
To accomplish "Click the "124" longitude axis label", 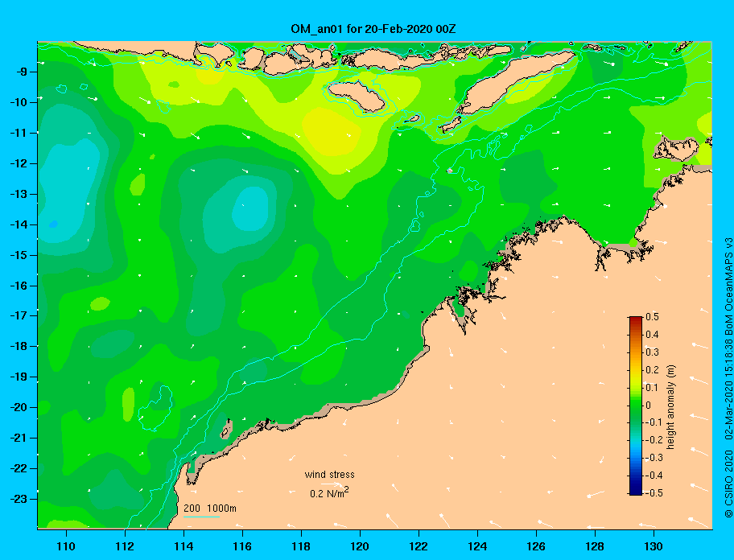I will pyautogui.click(x=477, y=546).
